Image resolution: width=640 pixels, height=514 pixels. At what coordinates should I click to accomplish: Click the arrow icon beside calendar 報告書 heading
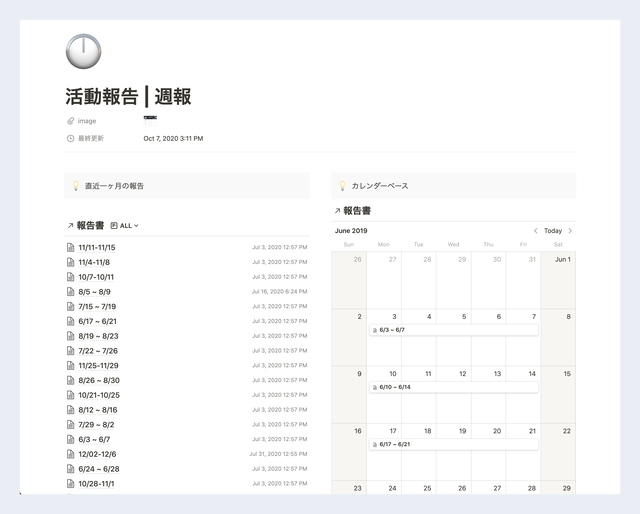[337, 211]
